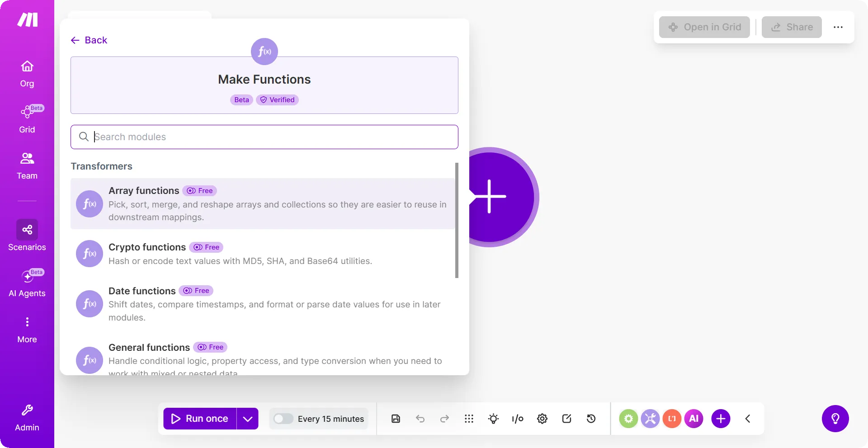The image size is (868, 448).
Task: Click the Free badge on Date functions
Action: [x=196, y=291]
